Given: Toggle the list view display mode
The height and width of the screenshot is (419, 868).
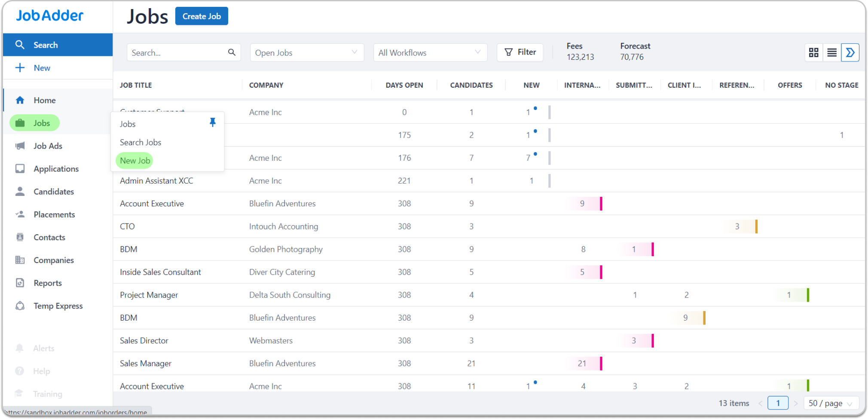Looking at the screenshot, I should 831,52.
